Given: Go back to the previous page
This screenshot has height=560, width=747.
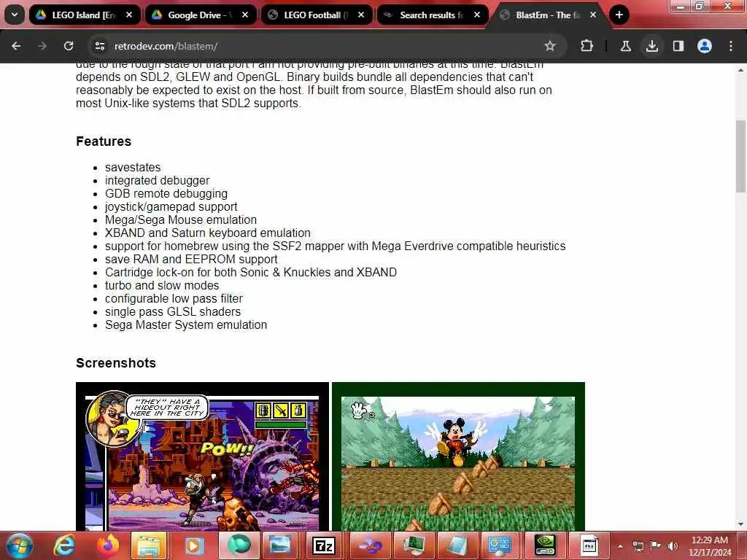Looking at the screenshot, I should [16, 46].
